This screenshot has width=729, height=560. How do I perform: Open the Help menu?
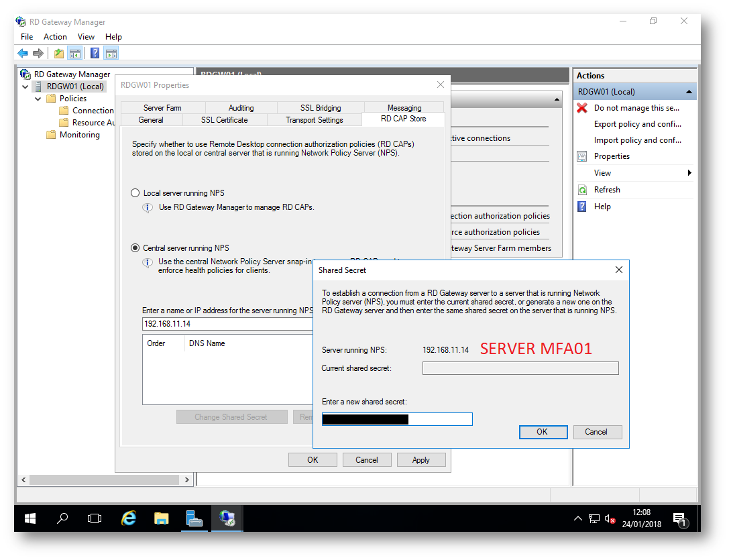113,37
